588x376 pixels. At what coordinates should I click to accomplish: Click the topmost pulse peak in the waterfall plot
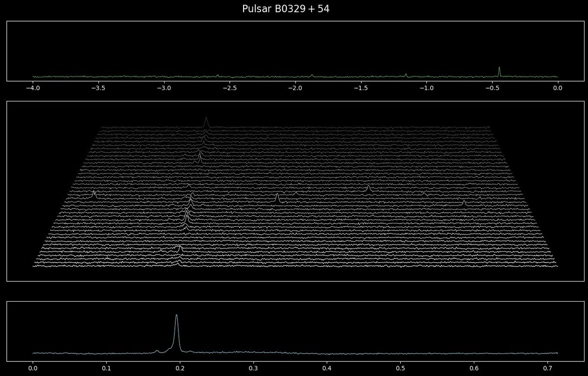[x=206, y=121]
